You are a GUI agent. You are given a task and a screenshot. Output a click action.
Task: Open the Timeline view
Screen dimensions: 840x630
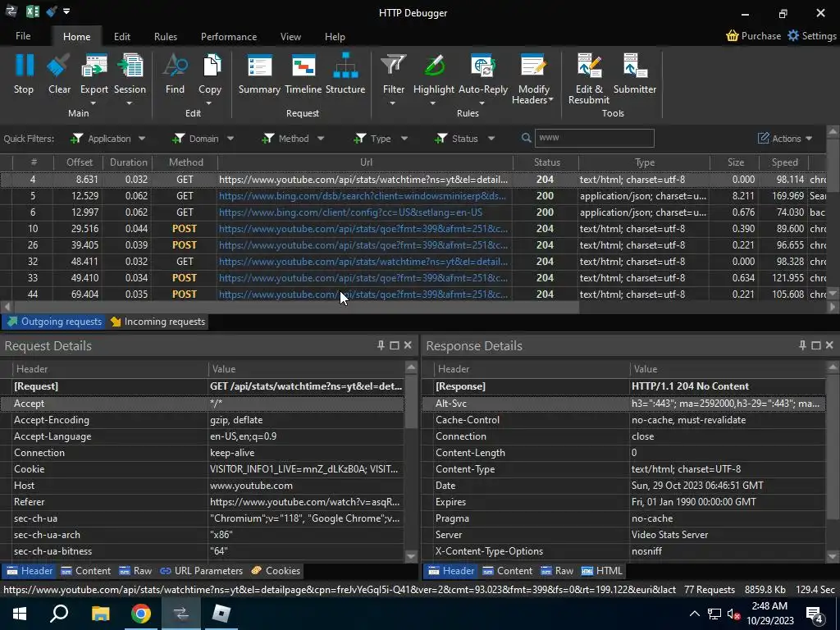304,74
